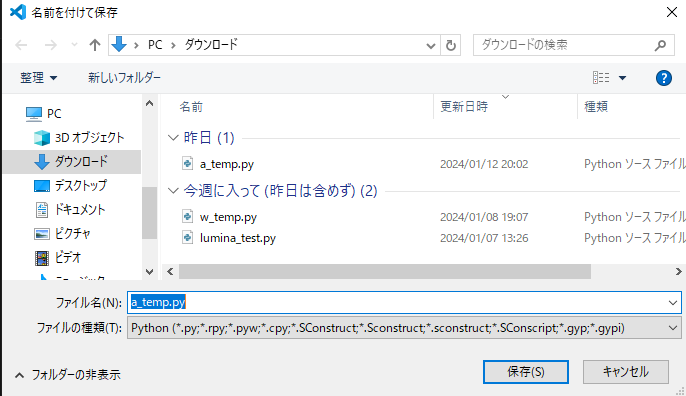Viewport: 686px width, 396px height.
Task: Change view with the view layout icon
Action: (601, 77)
